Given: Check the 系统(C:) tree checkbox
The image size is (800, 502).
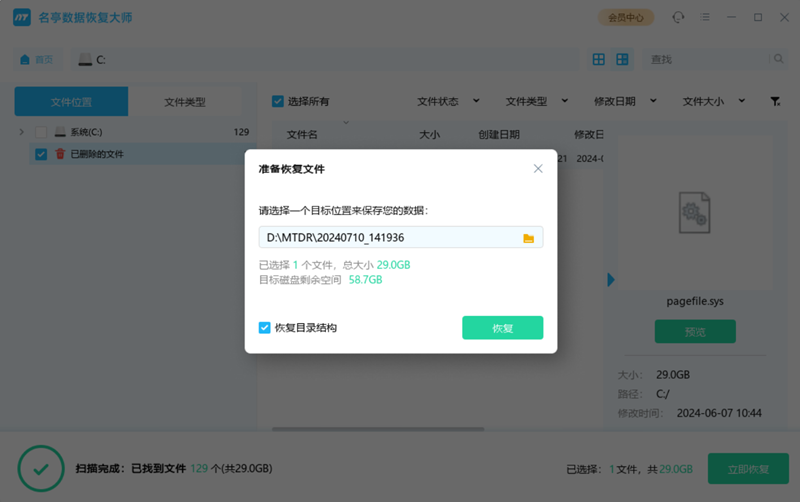Looking at the screenshot, I should [x=41, y=132].
